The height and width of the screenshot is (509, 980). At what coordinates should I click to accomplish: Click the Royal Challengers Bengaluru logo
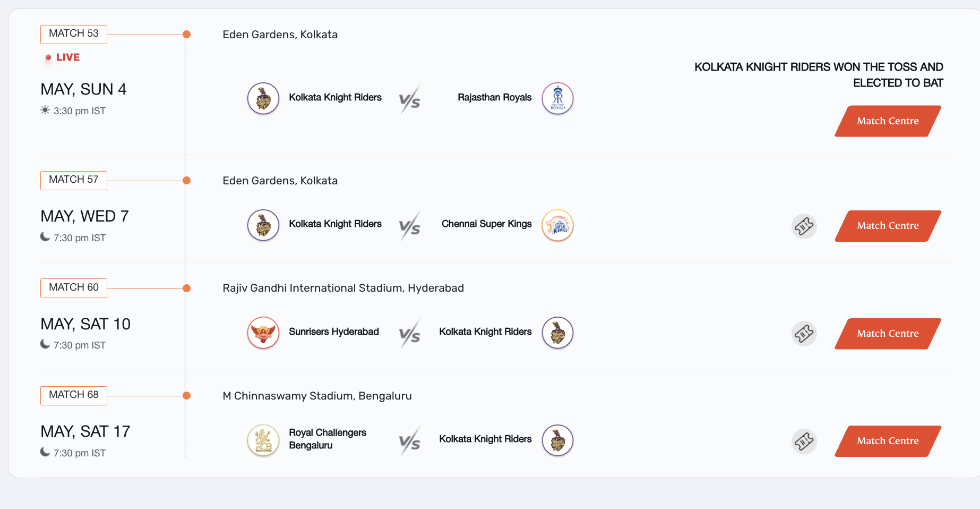click(x=263, y=440)
